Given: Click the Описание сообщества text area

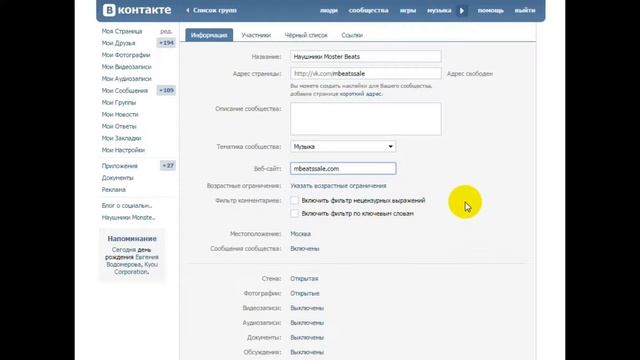Looking at the screenshot, I should pos(366,119).
